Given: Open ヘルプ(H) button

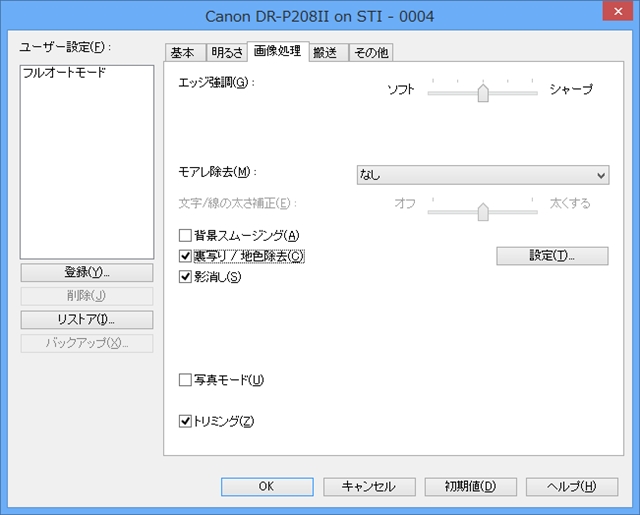Looking at the screenshot, I should click(572, 486).
